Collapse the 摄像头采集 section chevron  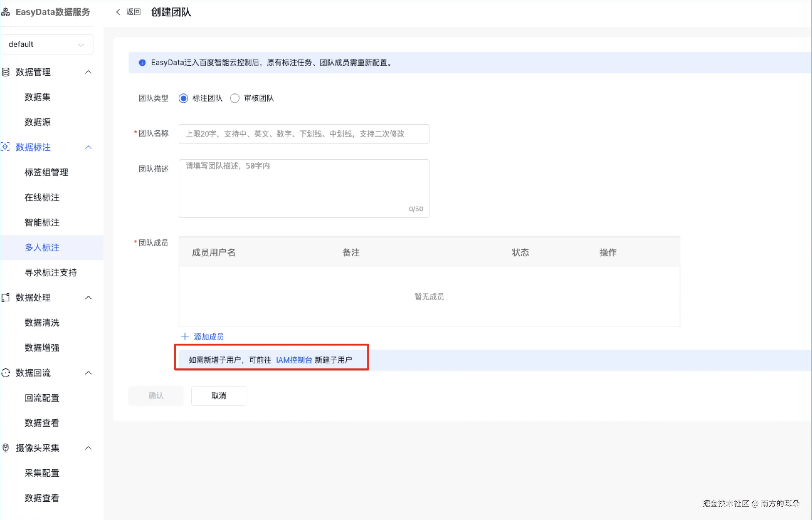pos(88,448)
